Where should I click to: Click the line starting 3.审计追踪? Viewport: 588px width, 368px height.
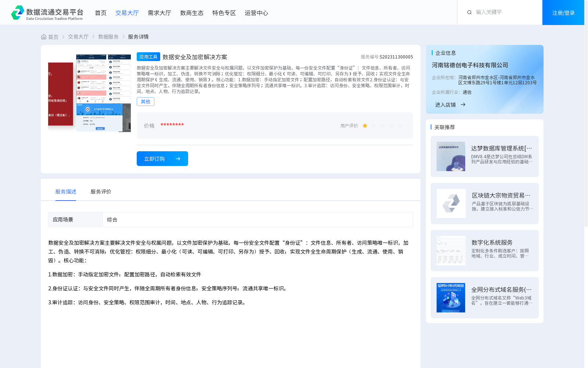(148, 302)
